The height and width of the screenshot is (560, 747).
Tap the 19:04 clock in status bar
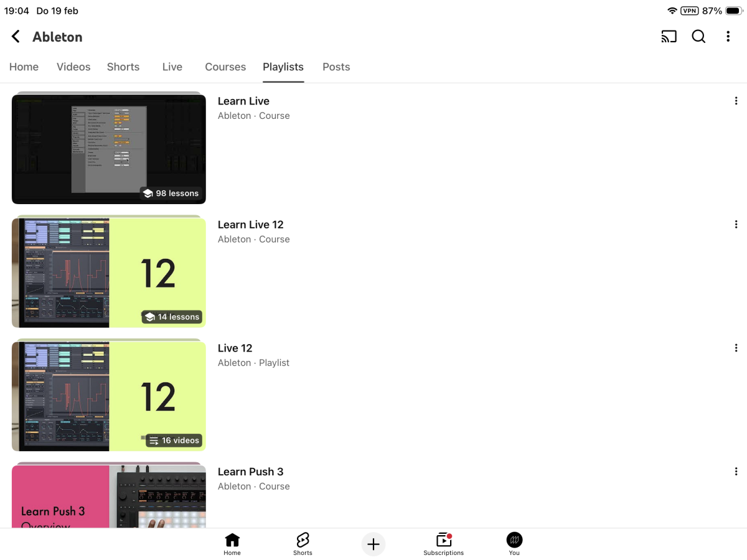pos(16,11)
